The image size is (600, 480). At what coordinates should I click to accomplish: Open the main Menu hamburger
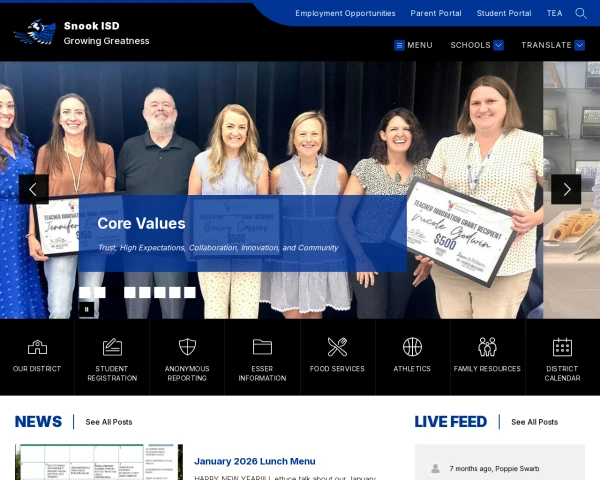point(413,45)
